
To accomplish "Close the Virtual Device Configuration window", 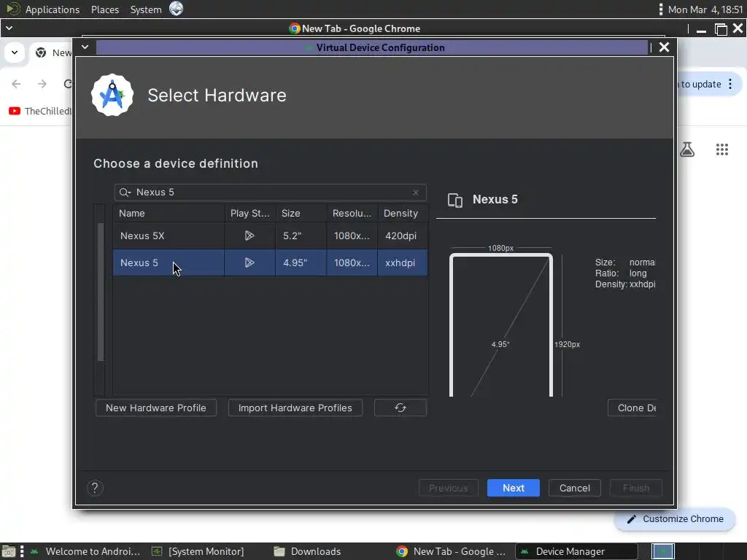I will coord(664,47).
